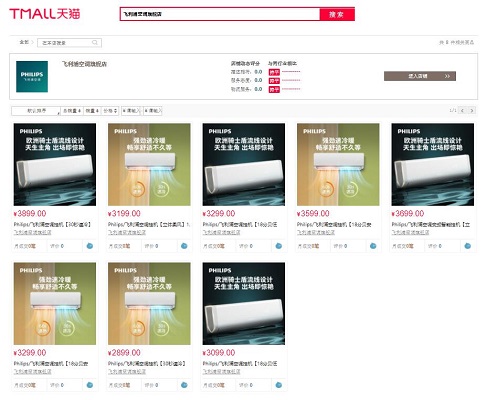Click store name link under ¥3599.00 item
This screenshot has width=486, height=400.
pos(316,232)
